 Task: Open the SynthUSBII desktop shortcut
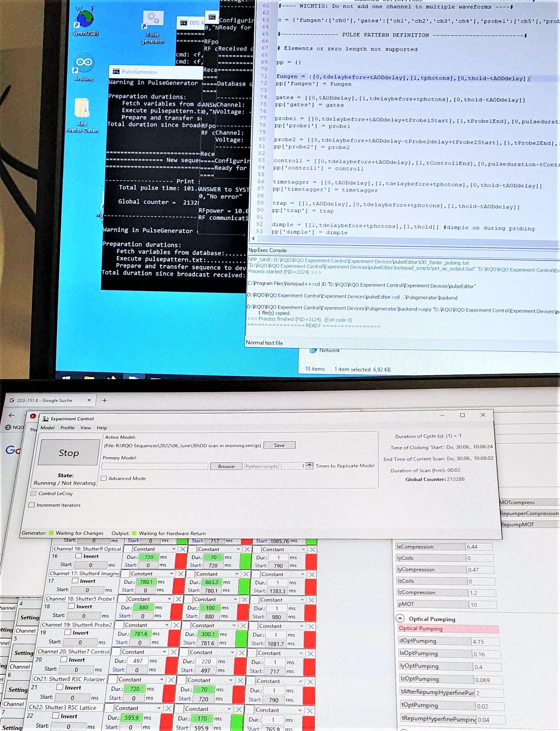pyautogui.click(x=85, y=21)
